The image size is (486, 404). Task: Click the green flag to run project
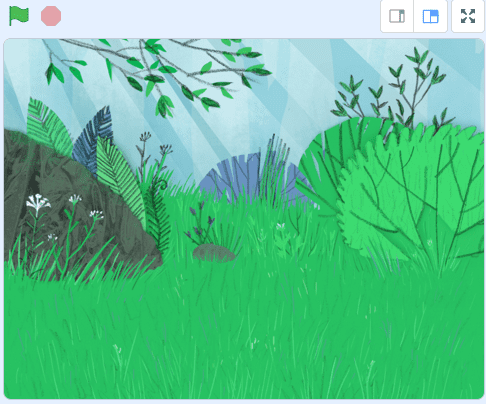19,16
